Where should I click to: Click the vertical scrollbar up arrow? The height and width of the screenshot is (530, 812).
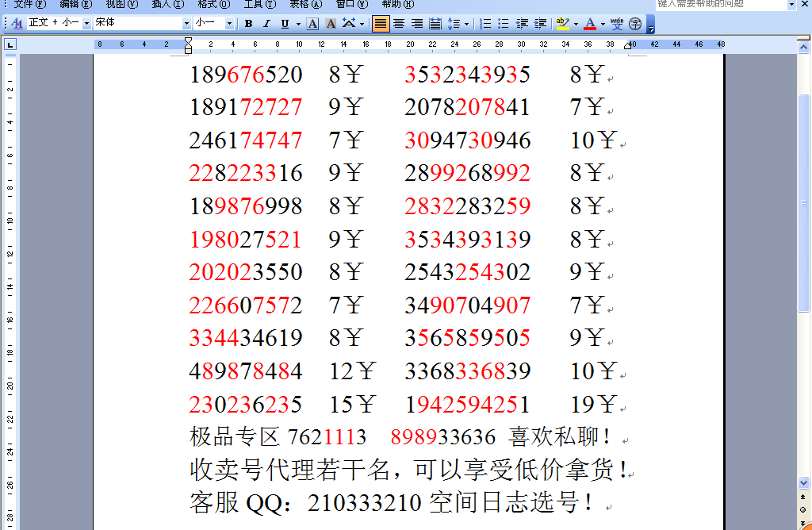(804, 47)
